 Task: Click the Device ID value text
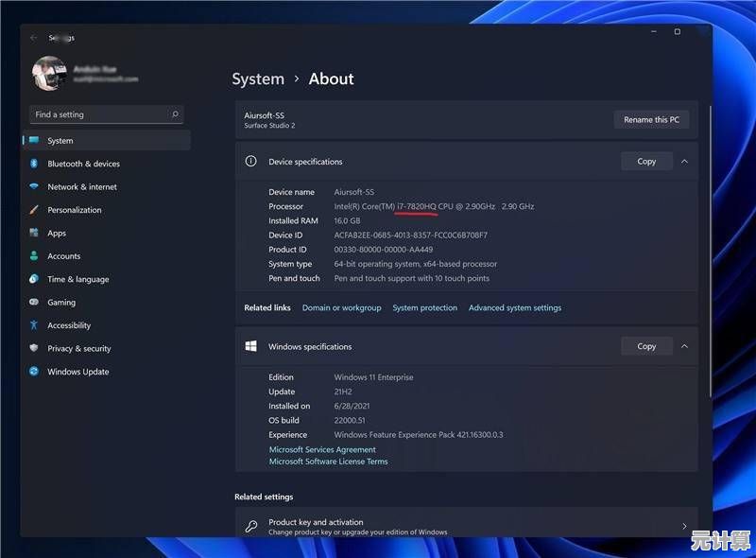point(411,235)
